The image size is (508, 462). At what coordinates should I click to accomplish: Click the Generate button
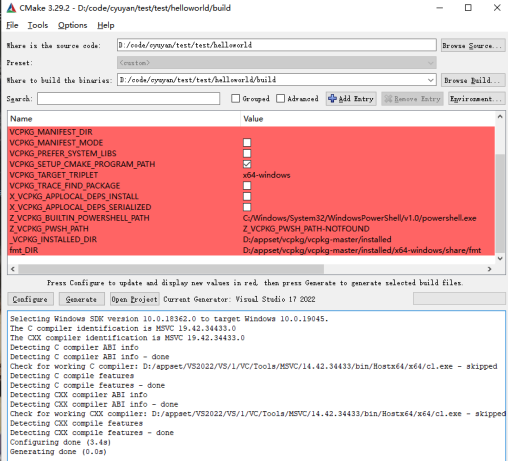(81, 299)
